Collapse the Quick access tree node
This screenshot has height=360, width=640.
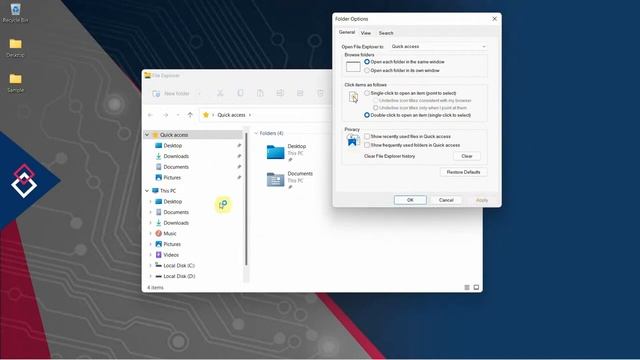[x=147, y=135]
